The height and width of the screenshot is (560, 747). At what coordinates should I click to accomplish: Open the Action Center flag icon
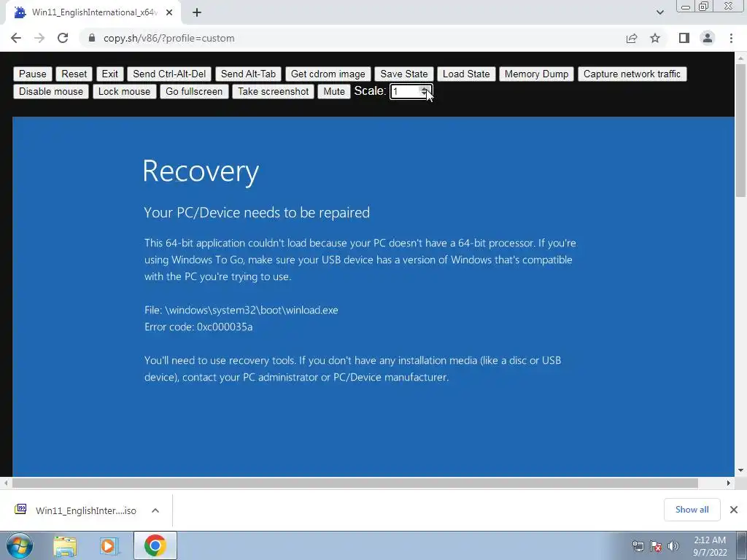coord(656,546)
